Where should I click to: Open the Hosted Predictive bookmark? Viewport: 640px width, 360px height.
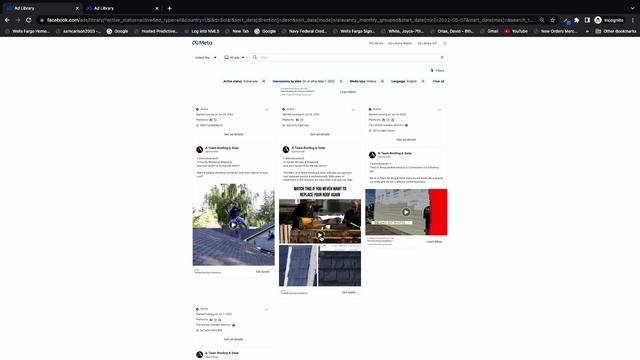pos(156,31)
